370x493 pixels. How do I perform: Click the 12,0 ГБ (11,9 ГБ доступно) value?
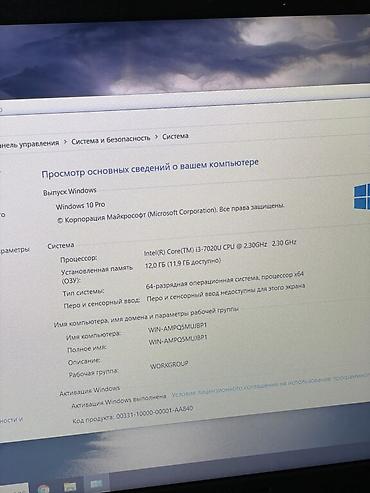183,263
